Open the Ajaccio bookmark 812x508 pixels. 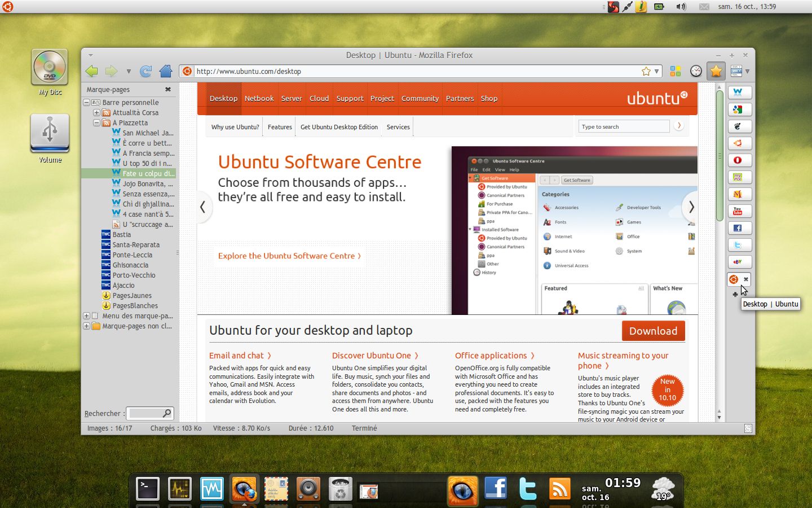pos(118,285)
